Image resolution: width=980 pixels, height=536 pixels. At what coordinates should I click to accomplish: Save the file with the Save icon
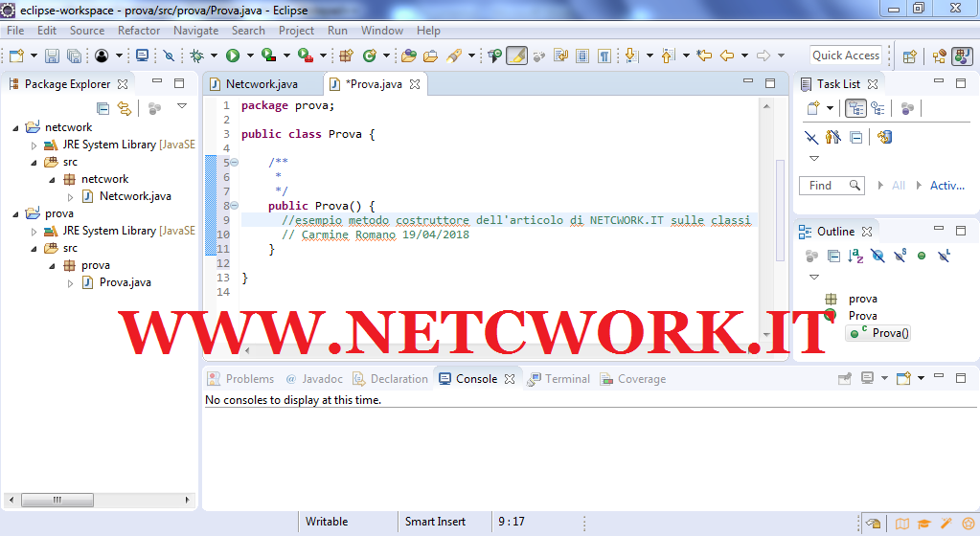[53, 56]
